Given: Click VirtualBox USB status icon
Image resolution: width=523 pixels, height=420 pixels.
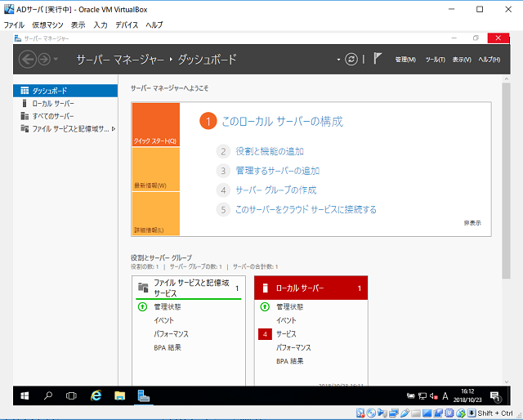Looking at the screenshot, I should (x=405, y=413).
